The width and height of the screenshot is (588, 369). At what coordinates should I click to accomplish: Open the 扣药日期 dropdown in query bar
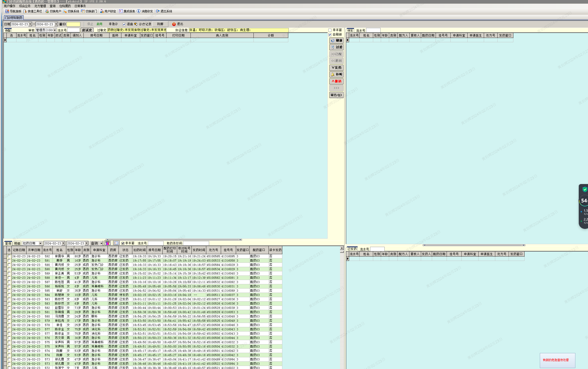tap(41, 243)
